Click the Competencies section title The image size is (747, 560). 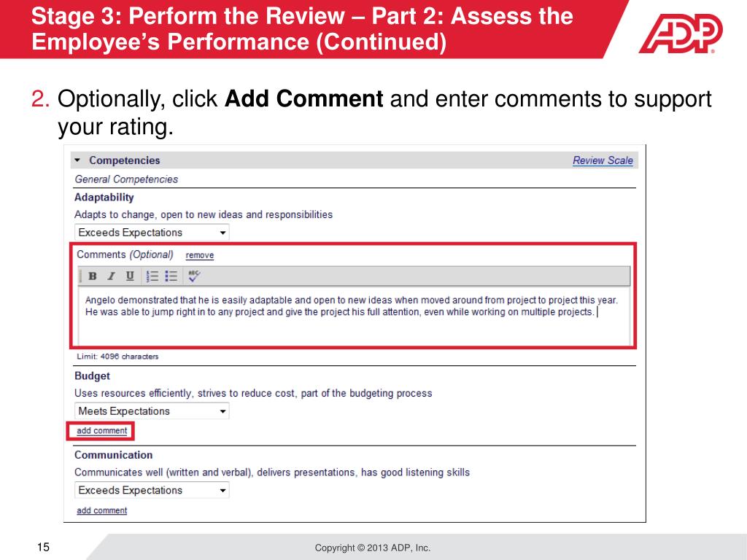click(124, 160)
